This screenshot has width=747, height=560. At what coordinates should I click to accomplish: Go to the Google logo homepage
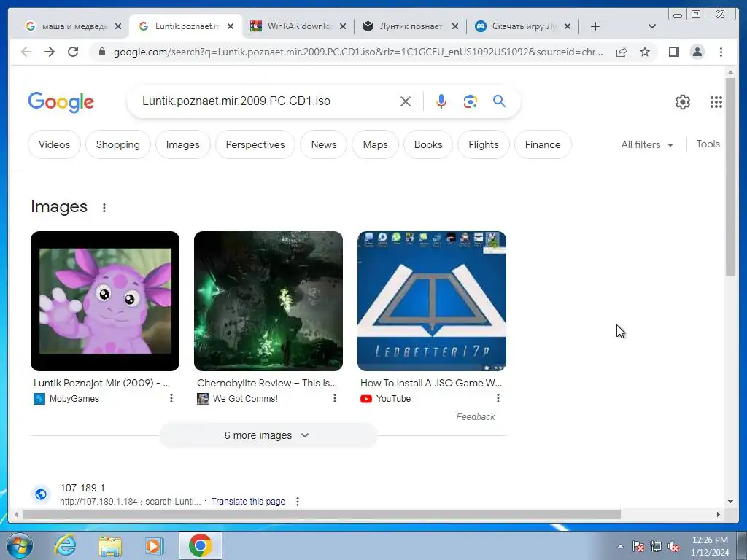[x=61, y=102]
